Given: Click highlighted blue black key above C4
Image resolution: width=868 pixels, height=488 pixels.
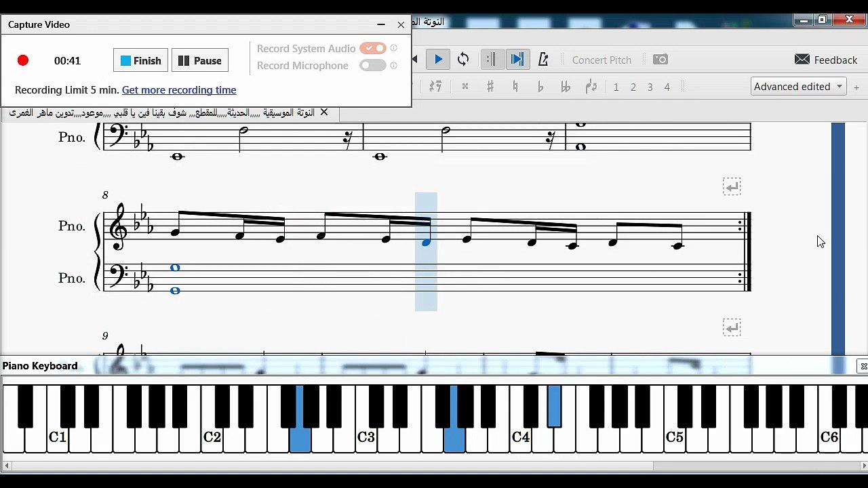Looking at the screenshot, I should pyautogui.click(x=554, y=406).
